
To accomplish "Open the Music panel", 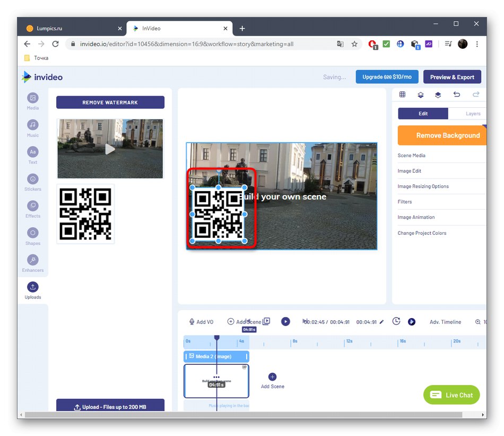I will coord(33,129).
